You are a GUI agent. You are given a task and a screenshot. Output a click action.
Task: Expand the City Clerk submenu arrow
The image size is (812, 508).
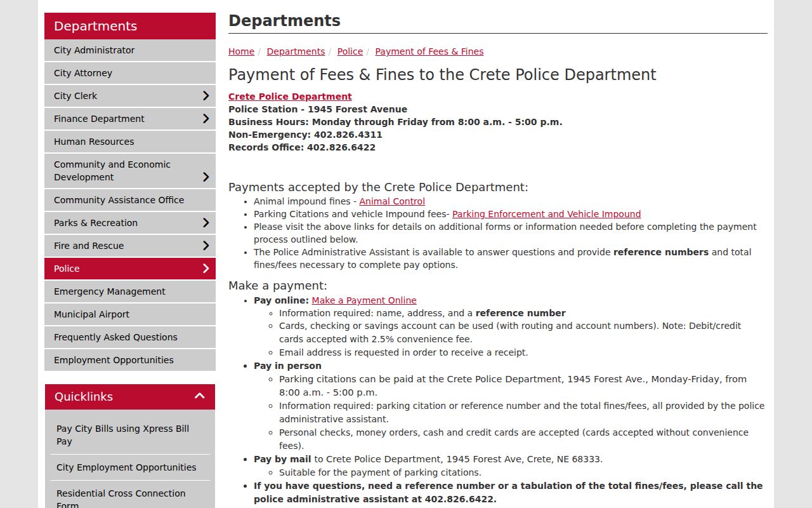[206, 96]
